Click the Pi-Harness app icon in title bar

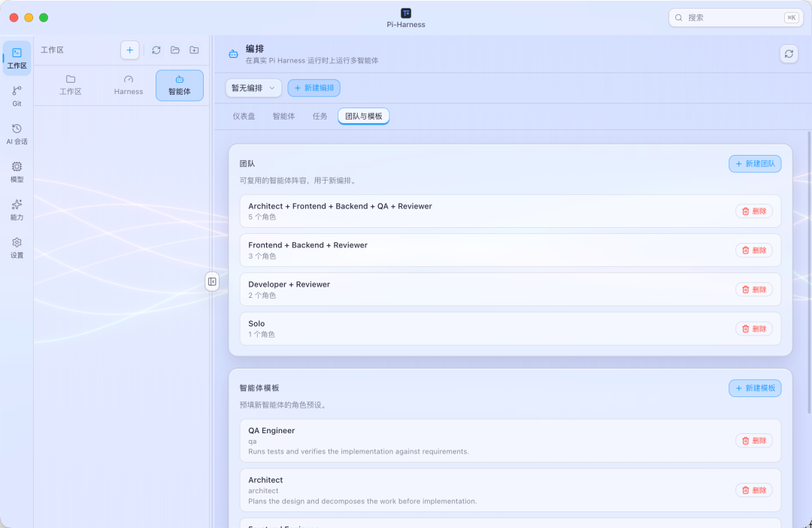click(406, 13)
